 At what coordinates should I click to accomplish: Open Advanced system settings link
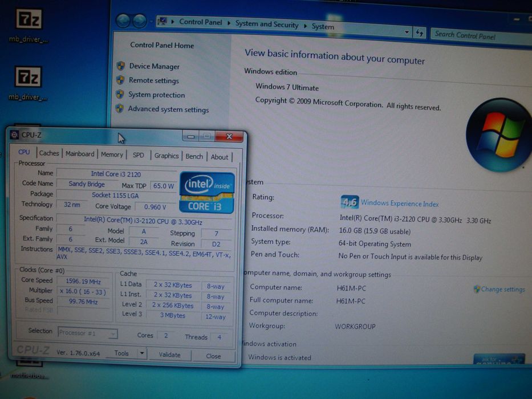coord(168,109)
